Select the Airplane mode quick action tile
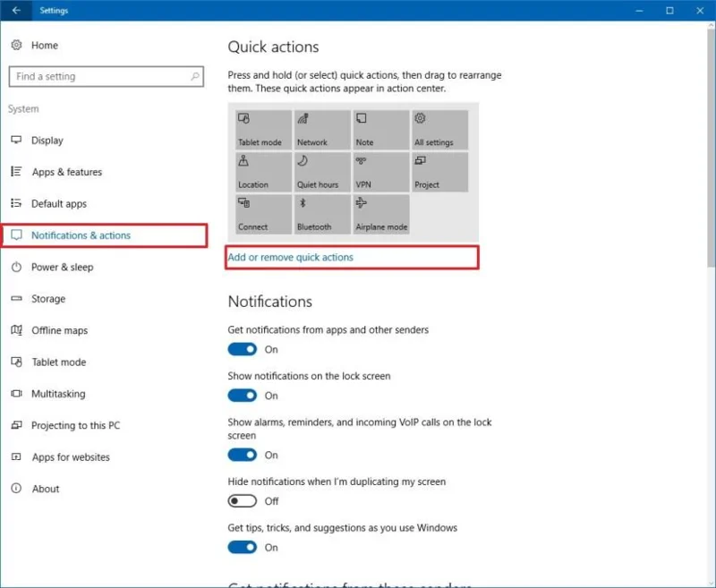This screenshot has width=716, height=588. click(381, 215)
